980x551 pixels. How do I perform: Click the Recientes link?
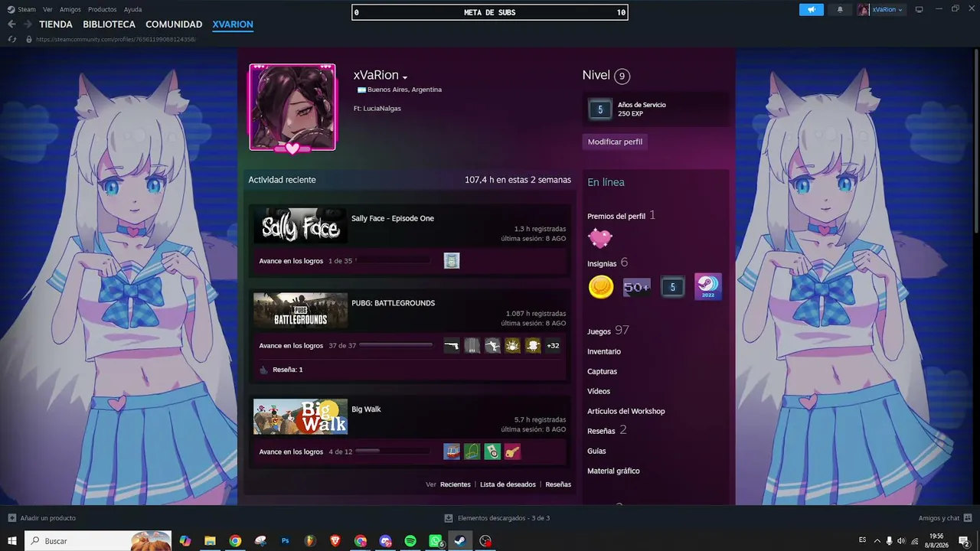coord(456,484)
